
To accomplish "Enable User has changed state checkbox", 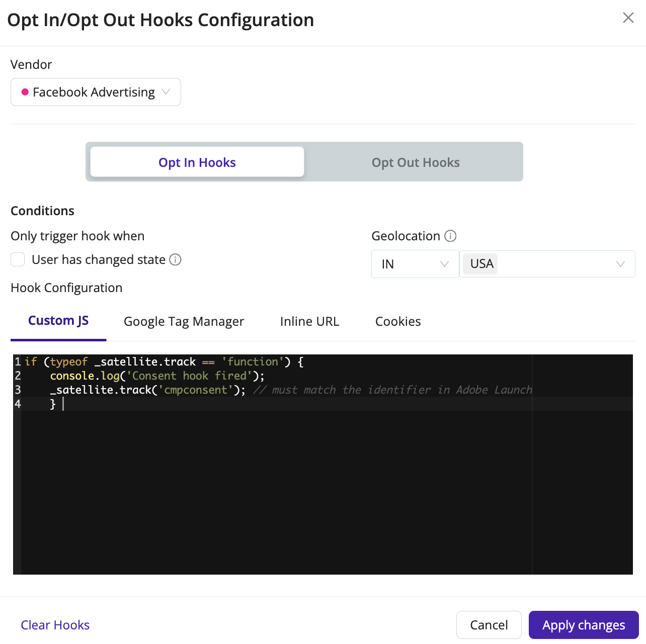I will point(18,259).
